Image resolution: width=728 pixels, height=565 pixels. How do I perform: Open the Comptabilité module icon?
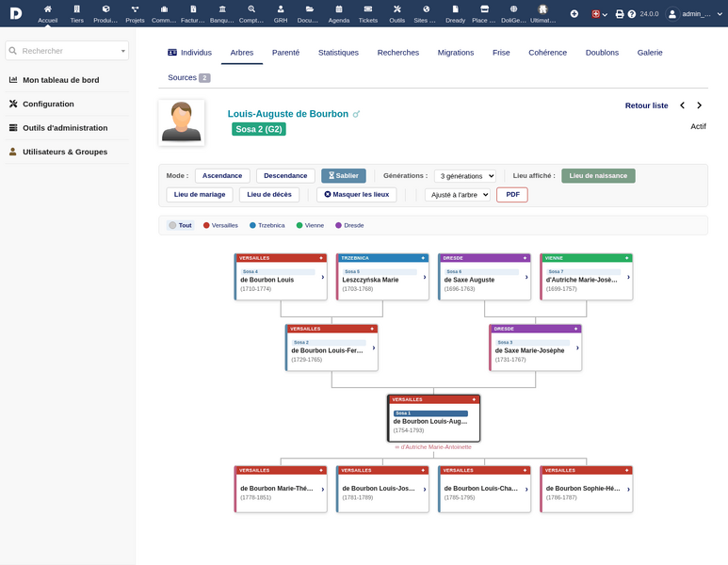(251, 9)
